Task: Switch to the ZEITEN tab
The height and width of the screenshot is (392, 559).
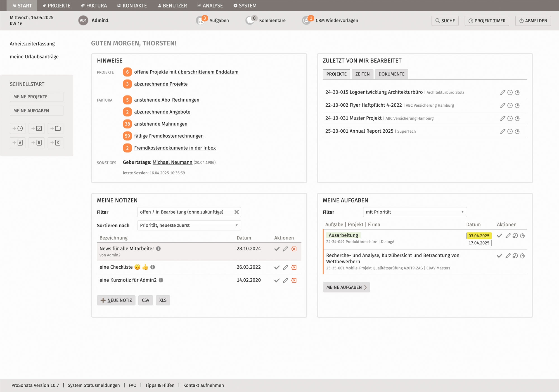Action: coord(362,74)
